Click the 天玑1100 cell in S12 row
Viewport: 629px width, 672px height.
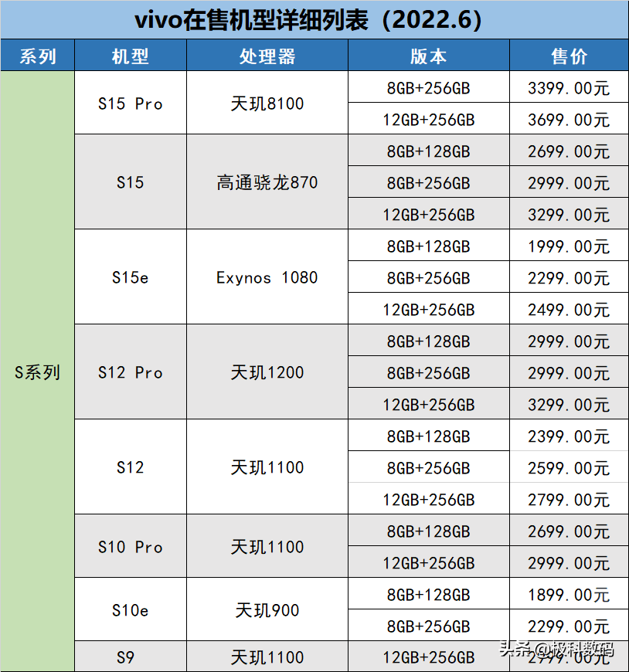(267, 467)
